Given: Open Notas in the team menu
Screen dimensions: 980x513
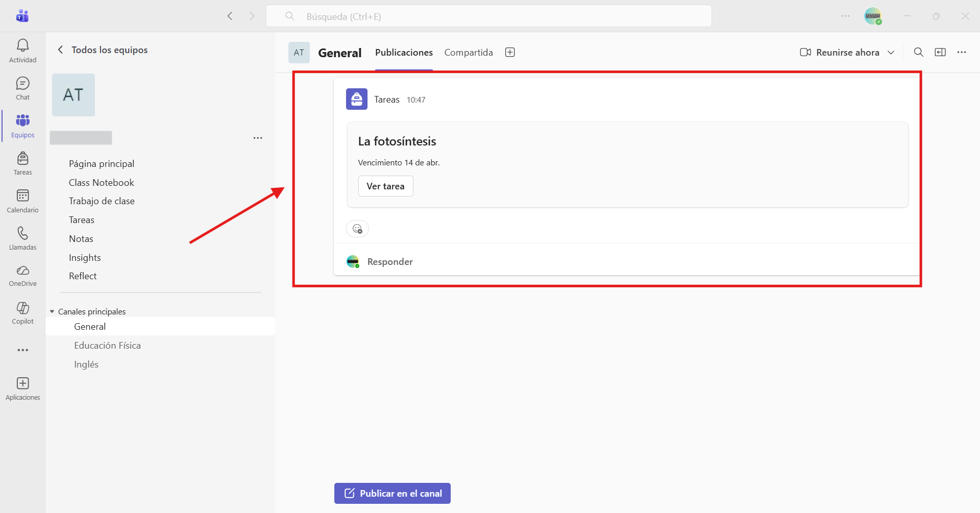Looking at the screenshot, I should click(x=81, y=239).
